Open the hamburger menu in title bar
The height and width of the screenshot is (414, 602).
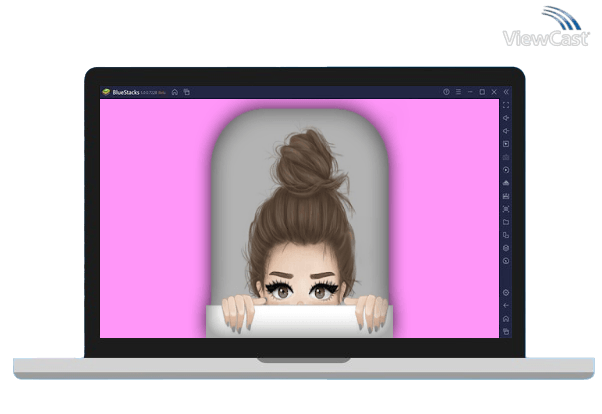pos(458,92)
